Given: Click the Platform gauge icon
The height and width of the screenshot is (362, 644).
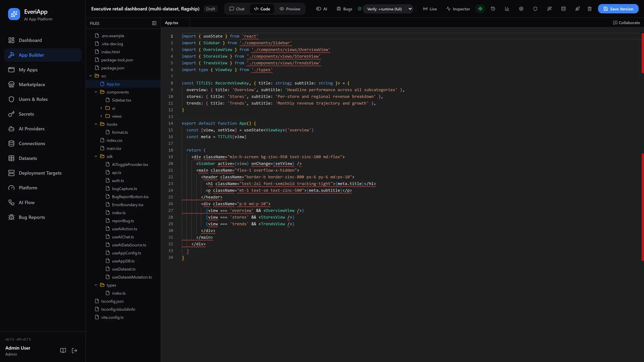Looking at the screenshot, I should click(11, 188).
